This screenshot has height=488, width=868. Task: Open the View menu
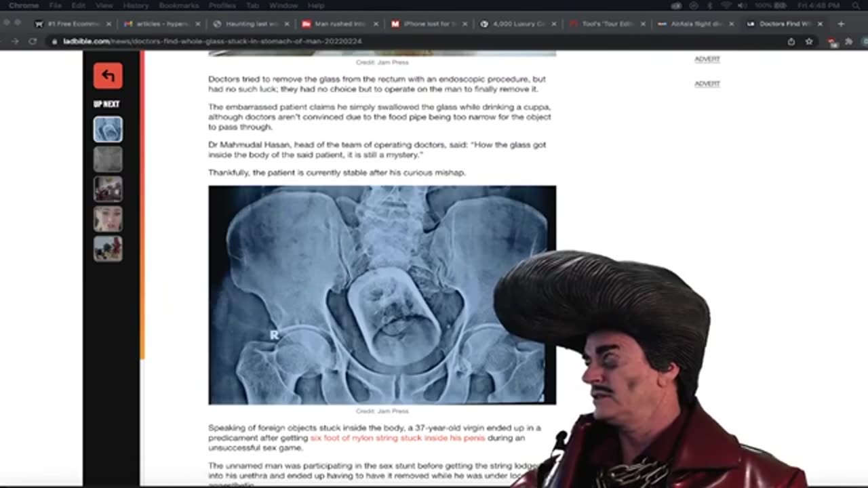click(104, 5)
